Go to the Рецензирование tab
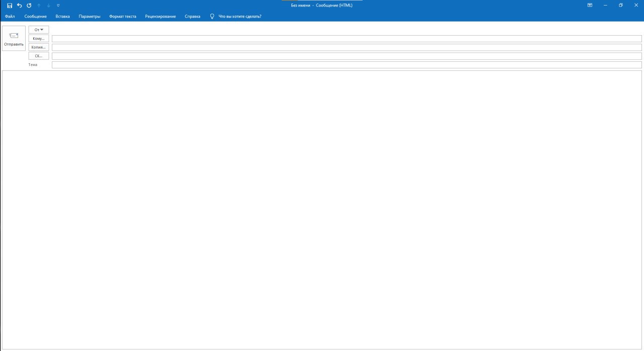Viewport: 644px width, 351px height. [x=160, y=16]
